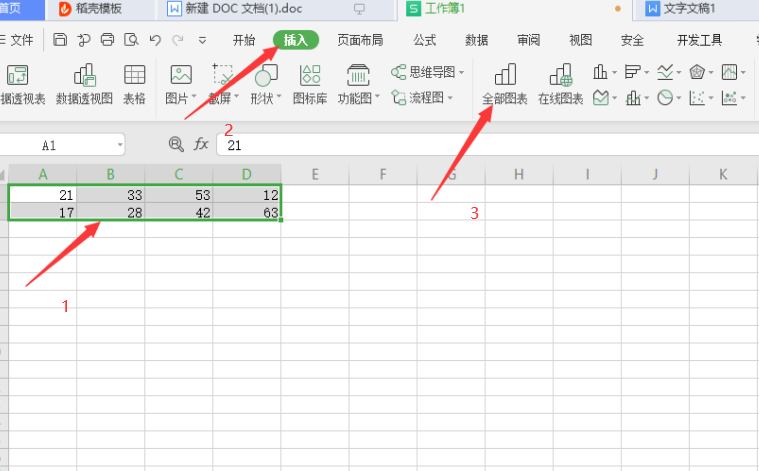
Task: Select column H header
Action: point(519,174)
